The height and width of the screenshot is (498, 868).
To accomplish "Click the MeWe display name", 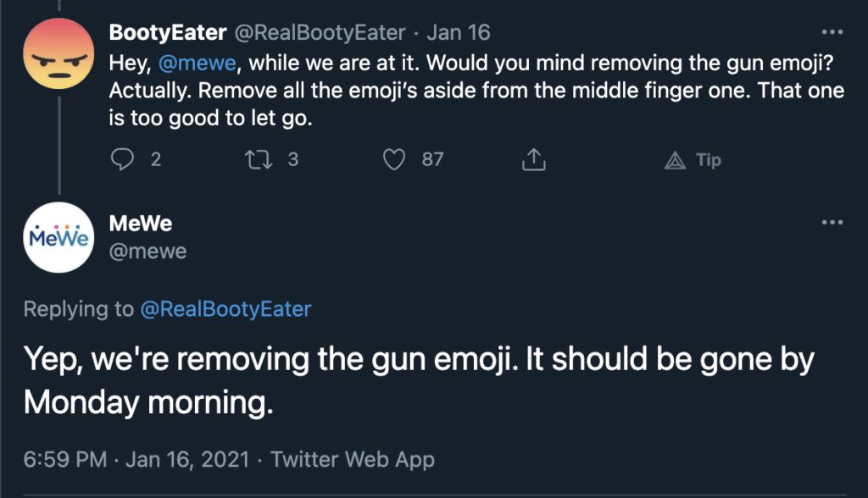I will coord(141,224).
